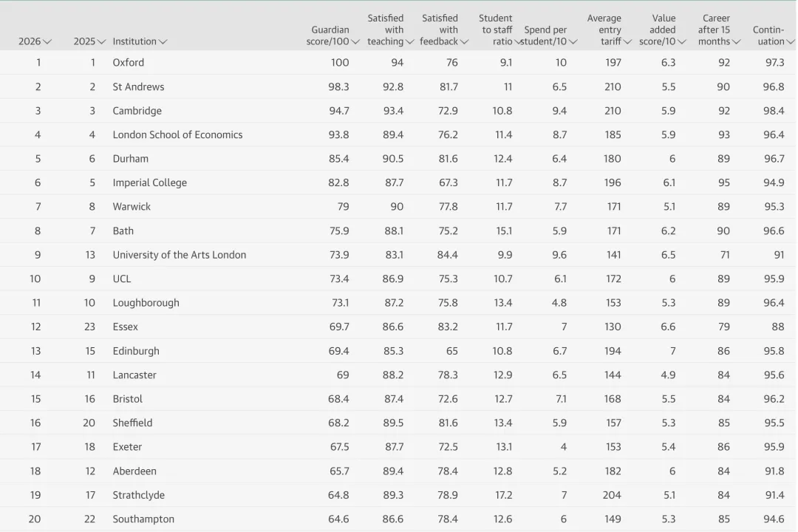The width and height of the screenshot is (798, 532).
Task: Open the St Andrews entry
Action: (139, 86)
